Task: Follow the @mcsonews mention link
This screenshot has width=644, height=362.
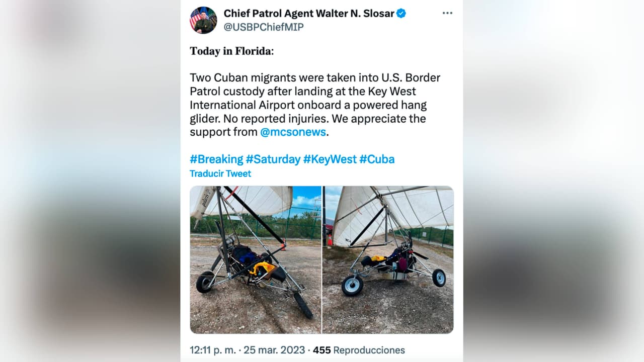Action: coord(293,132)
